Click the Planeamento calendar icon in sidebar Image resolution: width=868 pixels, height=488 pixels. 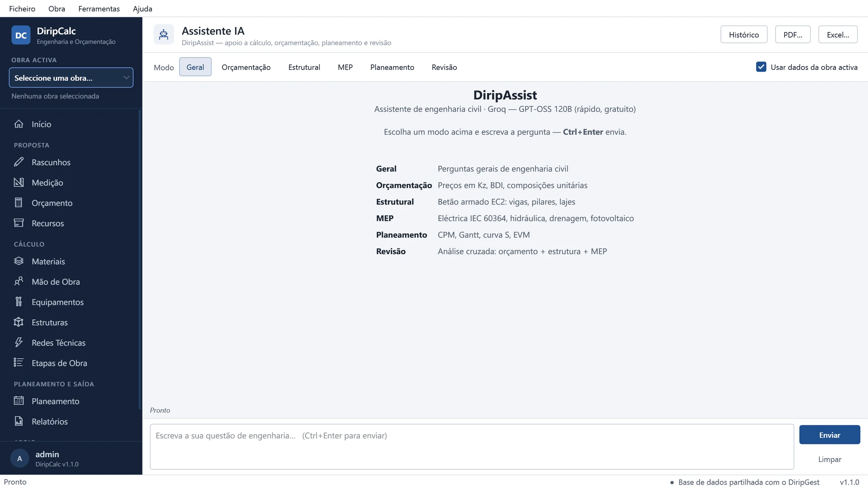[x=19, y=401]
